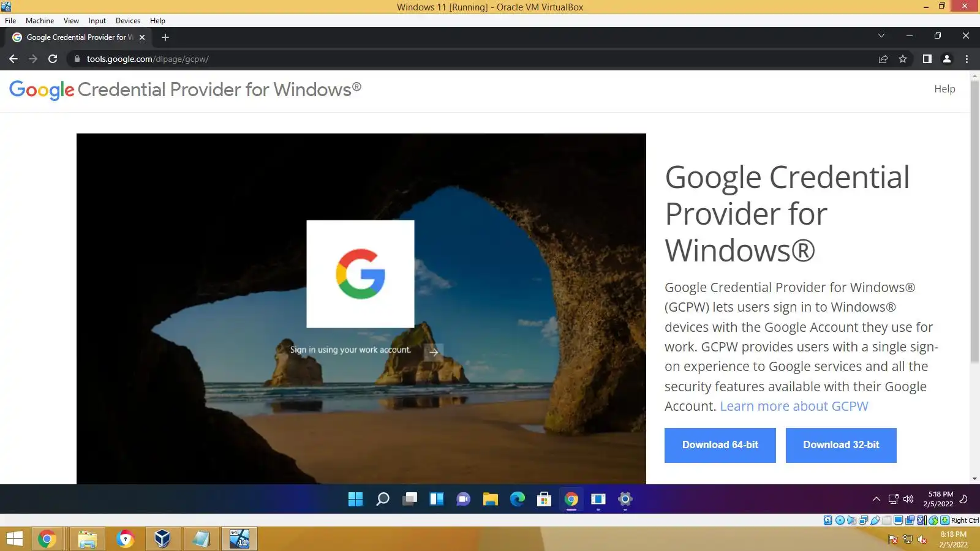Open the host Windows Start button
The image size is (980, 551).
(14, 539)
